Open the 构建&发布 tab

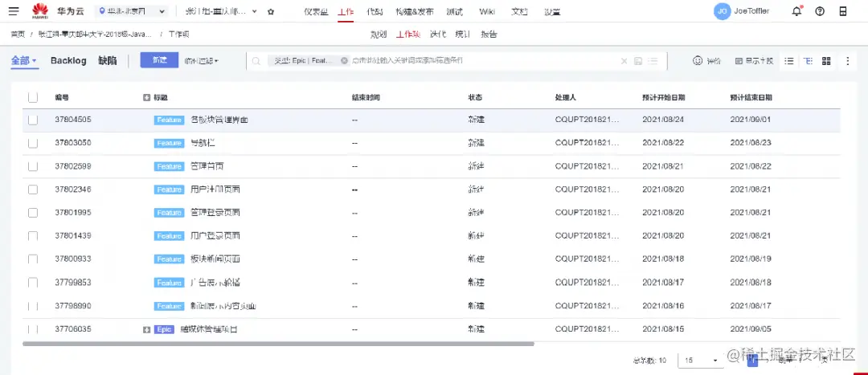coord(415,11)
